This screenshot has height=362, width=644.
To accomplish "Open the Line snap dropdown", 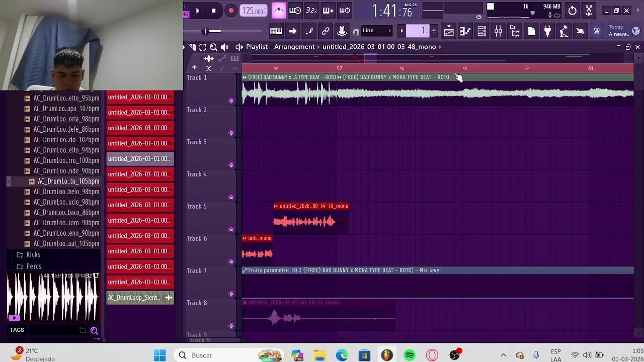I will pos(377,31).
